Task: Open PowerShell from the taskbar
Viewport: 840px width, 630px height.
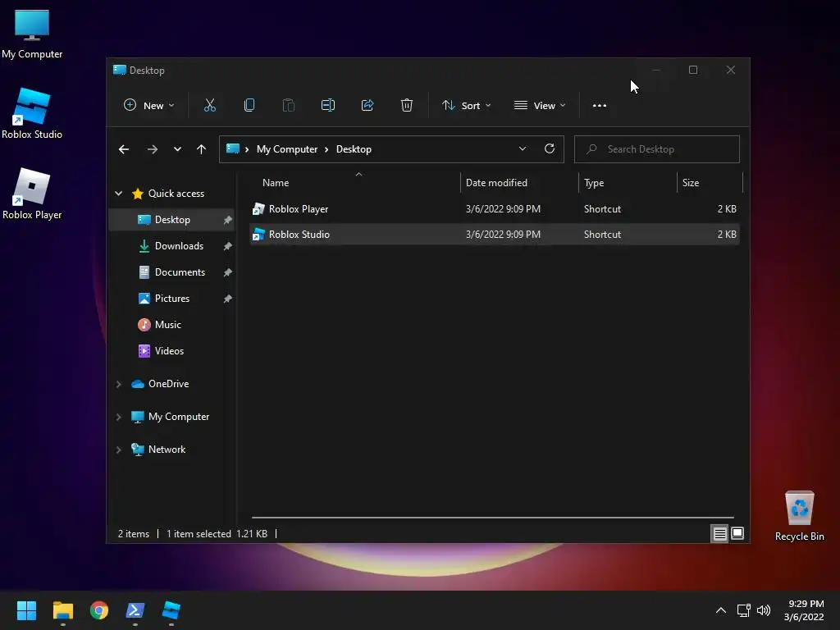Action: pyautogui.click(x=135, y=610)
